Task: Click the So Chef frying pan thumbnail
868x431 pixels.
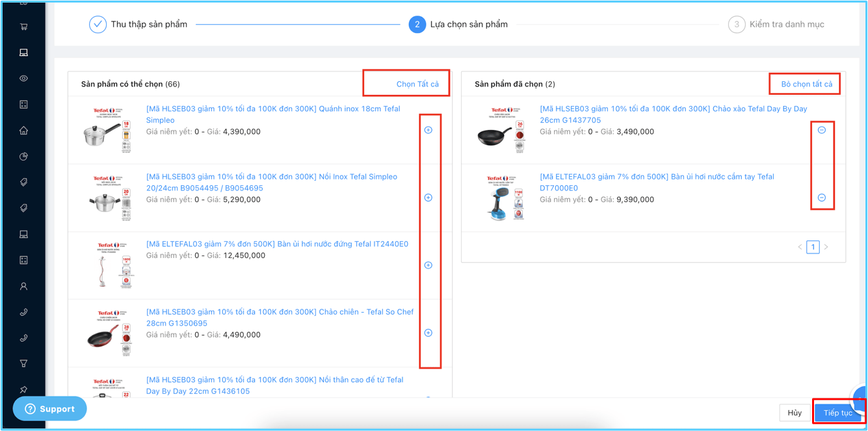Action: point(108,333)
